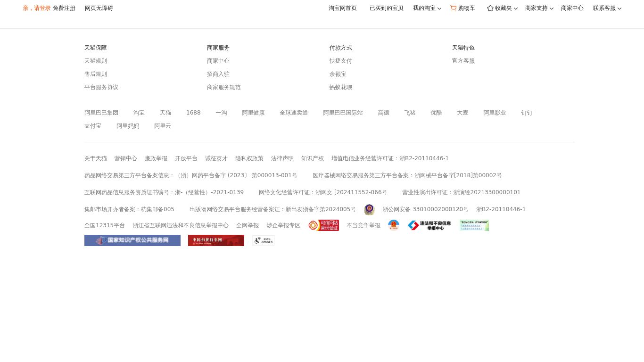Open the 隐私权政策 link
Image resolution: width=644 pixels, height=362 pixels.
click(x=249, y=158)
